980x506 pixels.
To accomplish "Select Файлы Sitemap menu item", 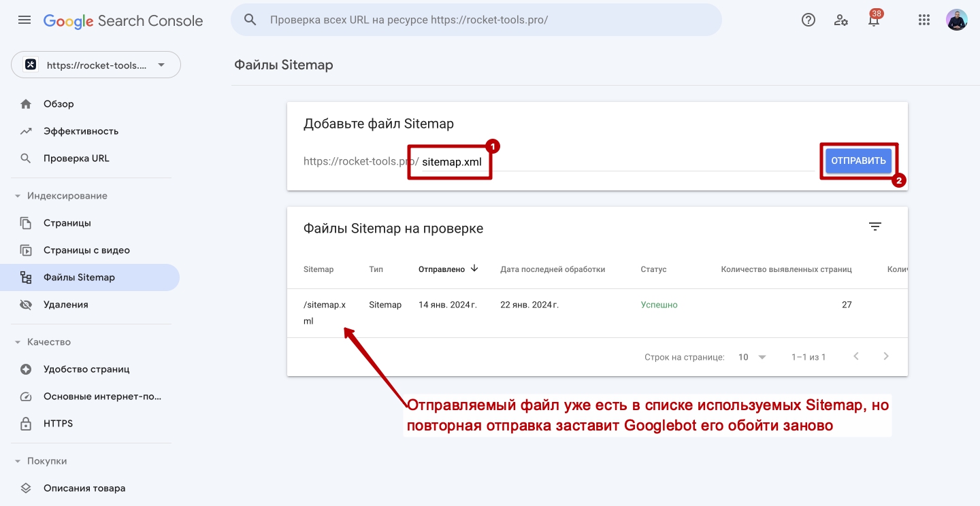I will pyautogui.click(x=90, y=277).
